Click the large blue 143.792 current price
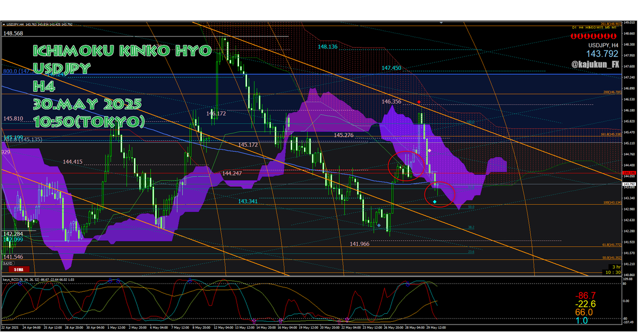Viewport: 644px width, 332px height. (x=603, y=54)
